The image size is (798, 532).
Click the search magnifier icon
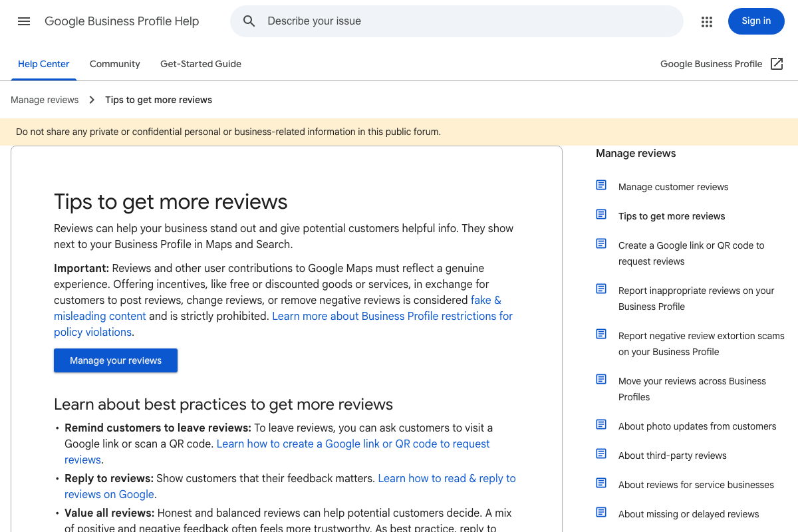tap(249, 21)
